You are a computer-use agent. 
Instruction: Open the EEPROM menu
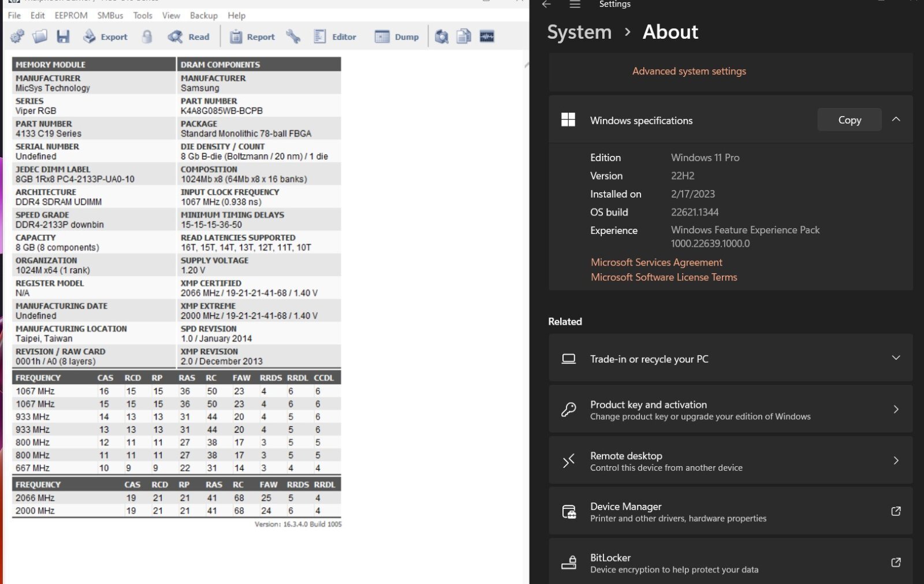(x=71, y=16)
